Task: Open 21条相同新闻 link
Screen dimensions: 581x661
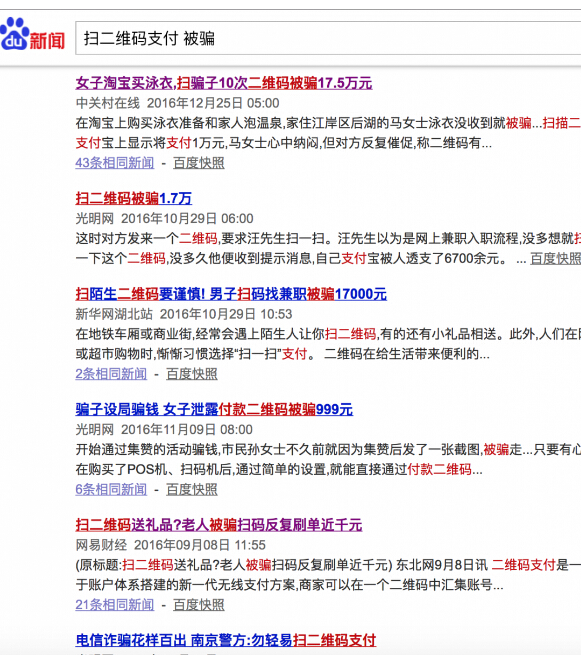Action: coord(115,605)
